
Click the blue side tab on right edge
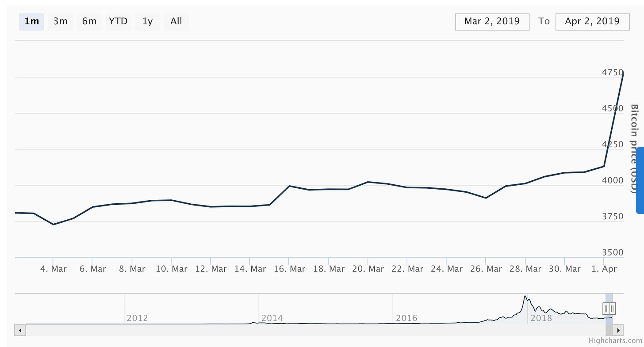(640, 181)
